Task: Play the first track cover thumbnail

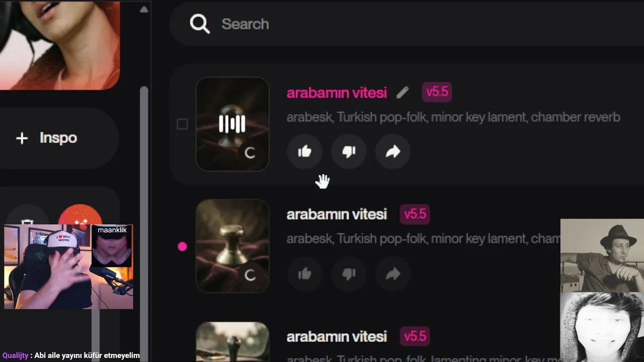Action: pyautogui.click(x=232, y=124)
